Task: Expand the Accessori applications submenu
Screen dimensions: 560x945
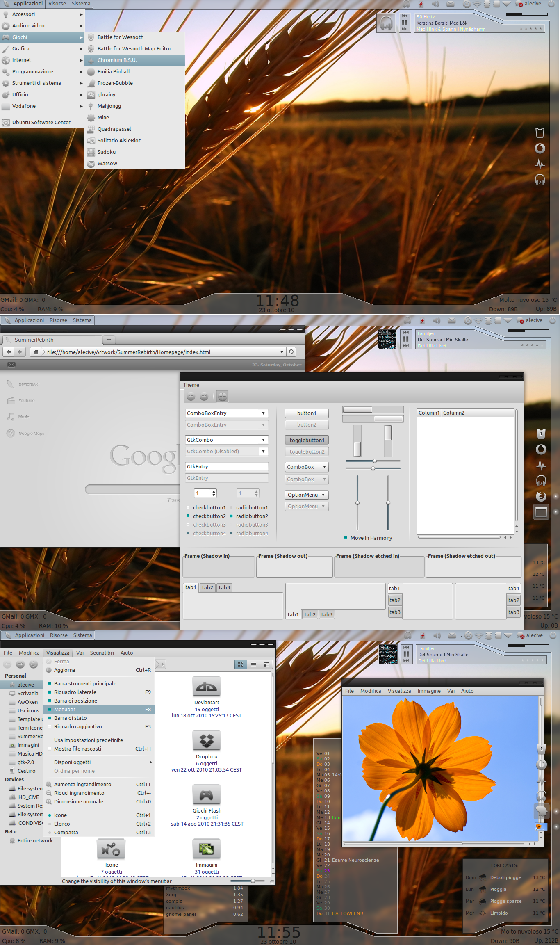Action: (x=41, y=14)
